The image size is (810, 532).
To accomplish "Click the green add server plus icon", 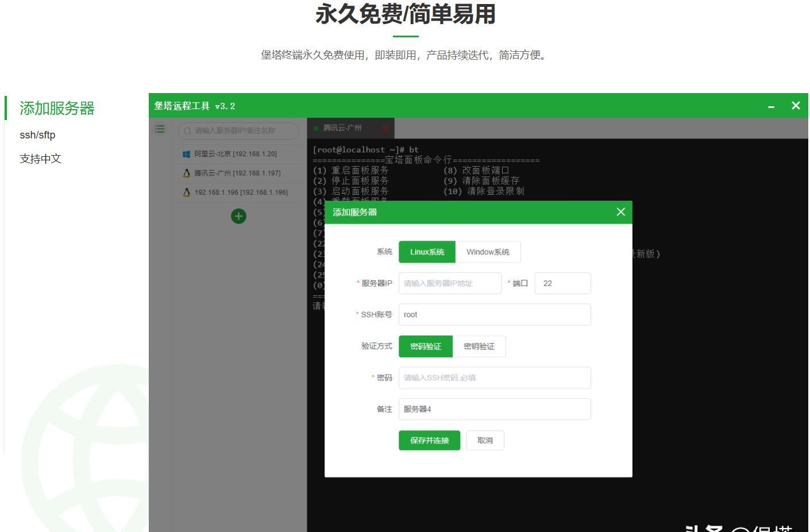I will tap(238, 217).
